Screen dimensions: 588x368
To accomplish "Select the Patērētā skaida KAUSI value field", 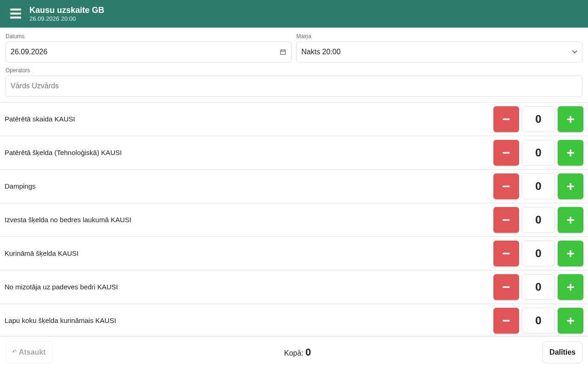I will point(538,119).
